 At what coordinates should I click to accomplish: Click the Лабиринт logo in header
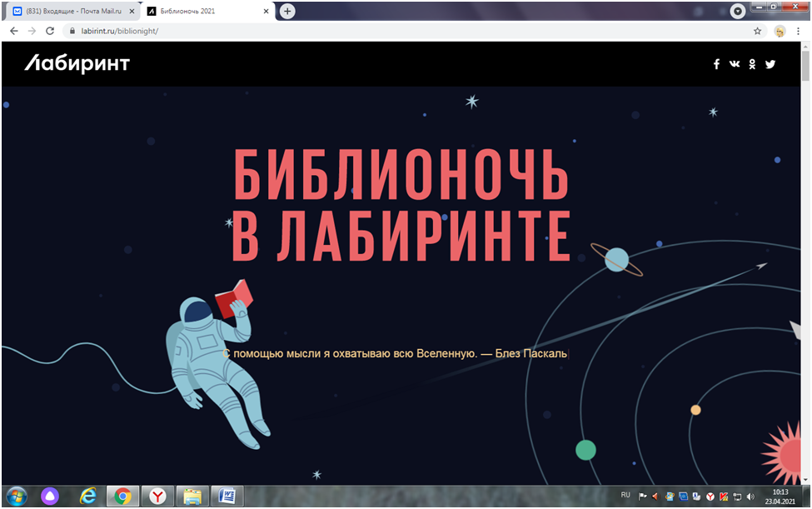point(77,63)
